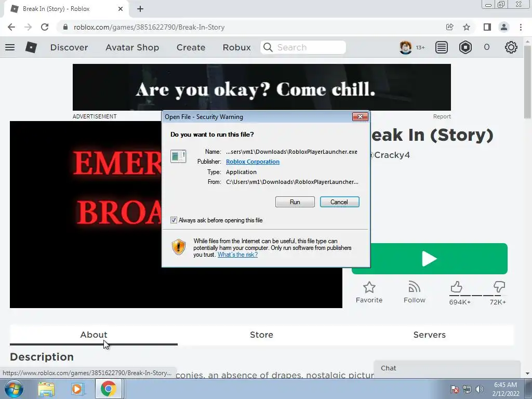Image resolution: width=532 pixels, height=399 pixels.
Task: Click the Robux balance of 0
Action: (487, 47)
